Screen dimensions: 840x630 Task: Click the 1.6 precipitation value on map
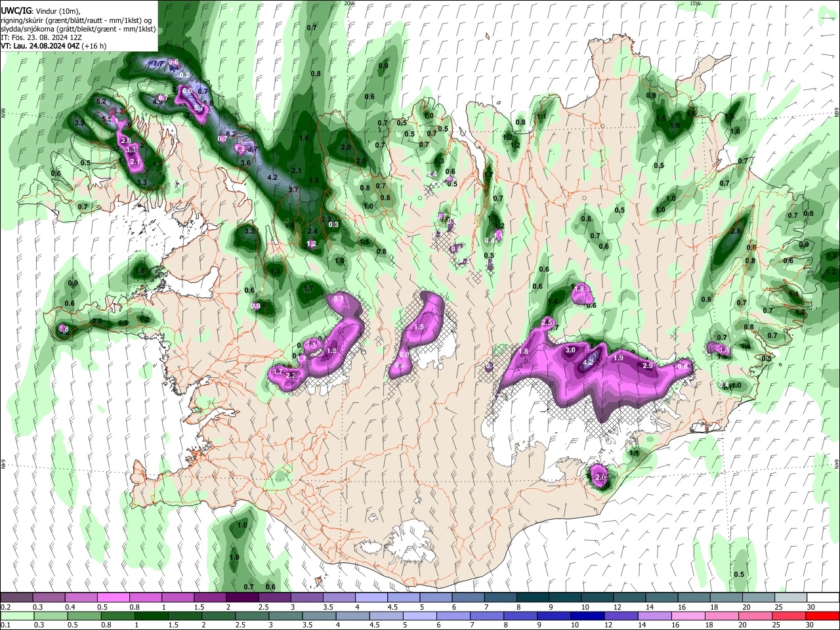(304, 138)
